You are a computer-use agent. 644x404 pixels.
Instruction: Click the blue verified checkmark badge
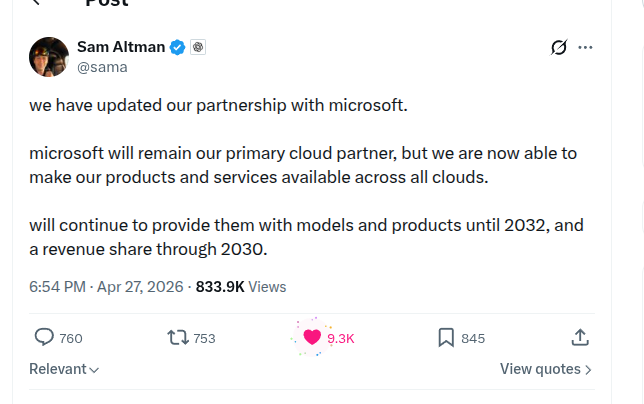tap(177, 47)
